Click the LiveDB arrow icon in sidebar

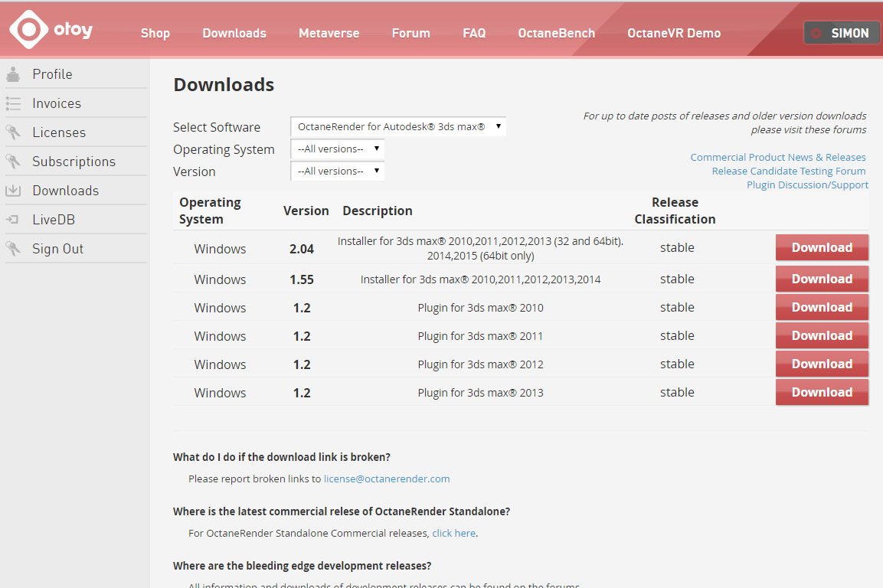point(12,220)
